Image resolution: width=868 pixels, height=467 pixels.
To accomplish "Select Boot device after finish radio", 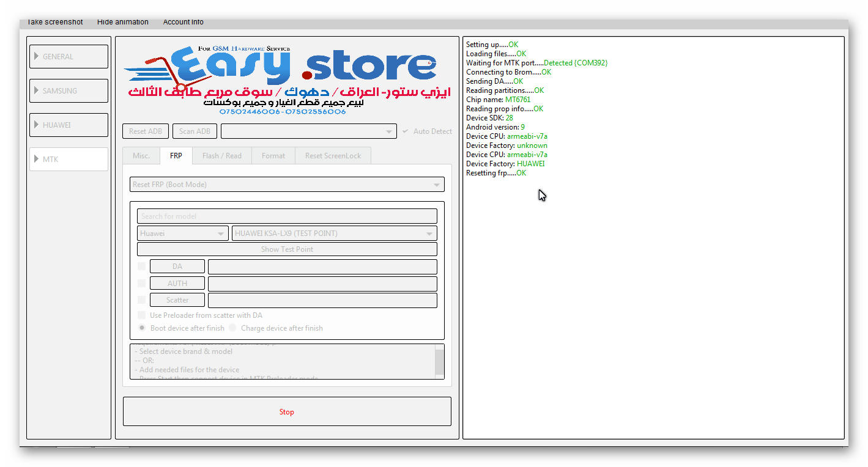I will click(x=142, y=328).
